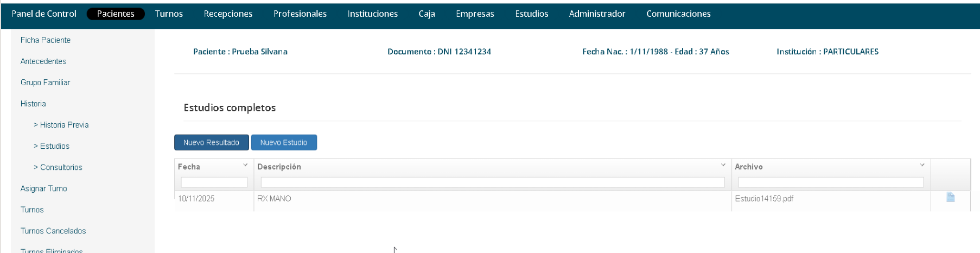Viewport: 980px width, 253px height.
Task: Open Asignar Turno in the sidebar
Action: pos(44,188)
